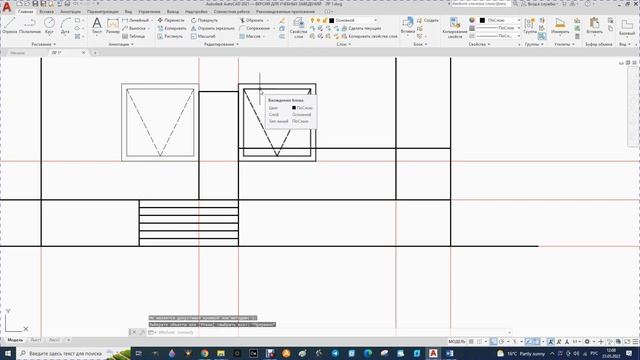The image size is (640, 360).
Task: Click the Повернуть (Rotate) tool
Action: pyautogui.click(x=204, y=20)
